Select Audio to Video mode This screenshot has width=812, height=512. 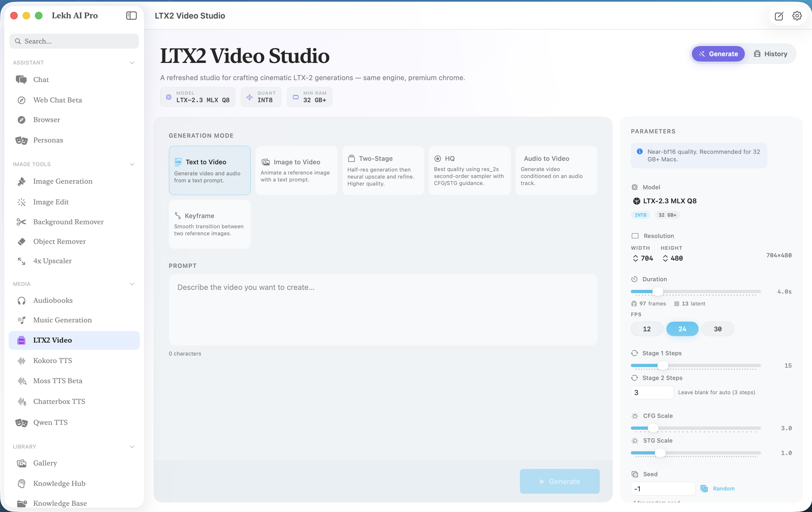556,170
